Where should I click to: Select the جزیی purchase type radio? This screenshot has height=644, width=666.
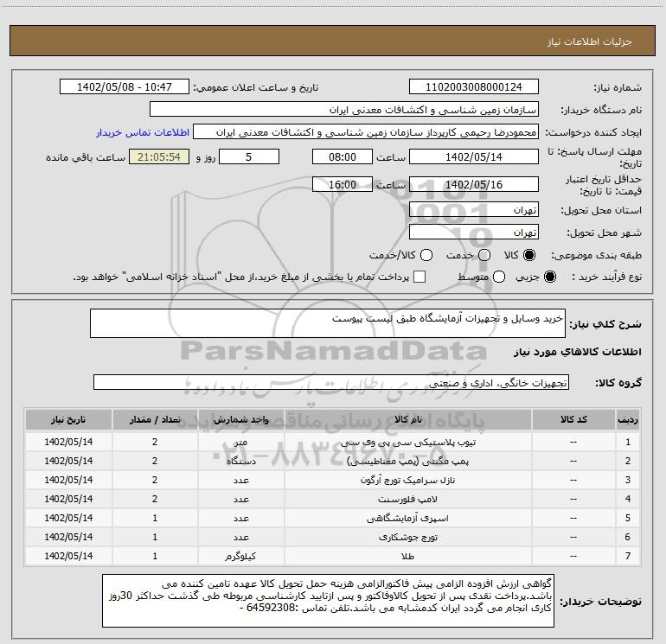(x=549, y=277)
